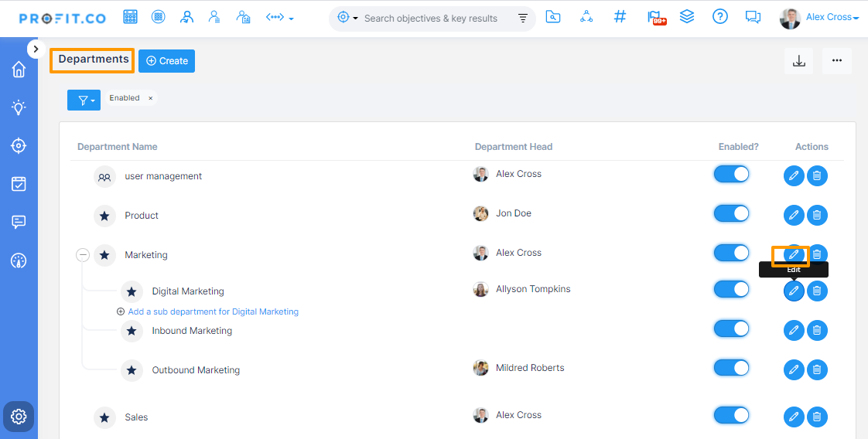Click the search objectives & key results field

pyautogui.click(x=432, y=19)
